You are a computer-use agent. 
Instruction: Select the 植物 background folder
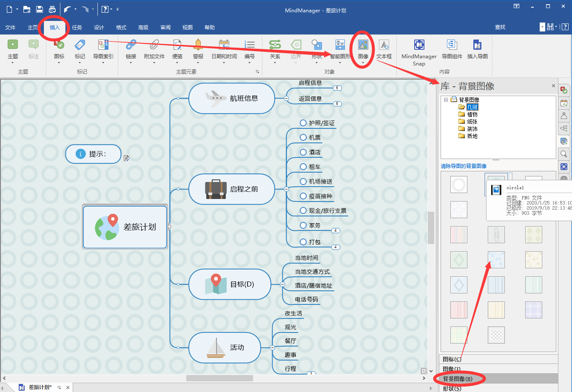(x=472, y=114)
